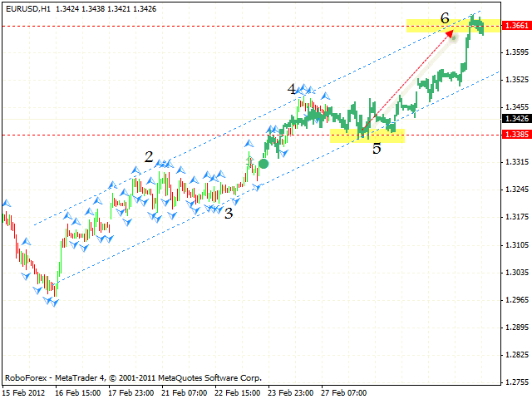Select the wave label 3

coord(228,213)
